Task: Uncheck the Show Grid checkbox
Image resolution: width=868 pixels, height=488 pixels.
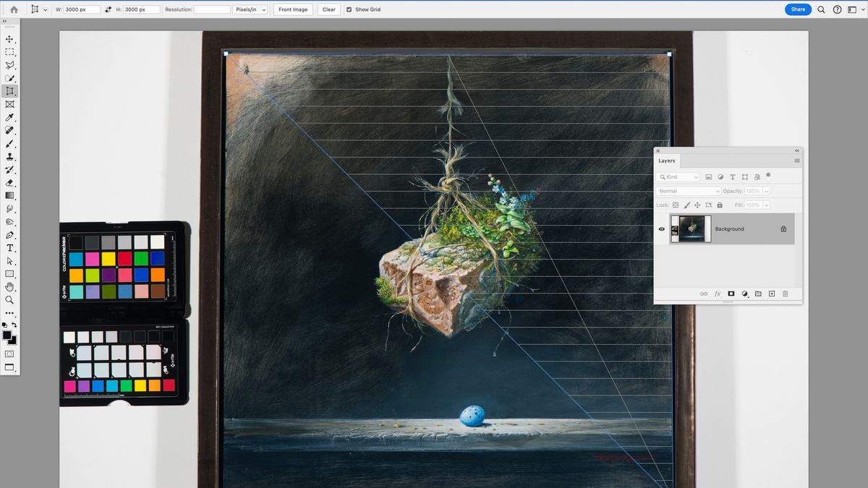Action: click(349, 9)
